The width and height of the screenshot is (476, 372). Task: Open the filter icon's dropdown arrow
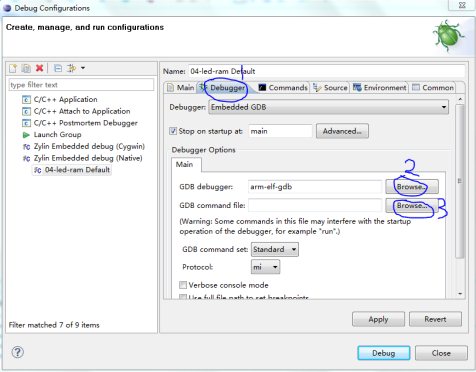pos(83,68)
